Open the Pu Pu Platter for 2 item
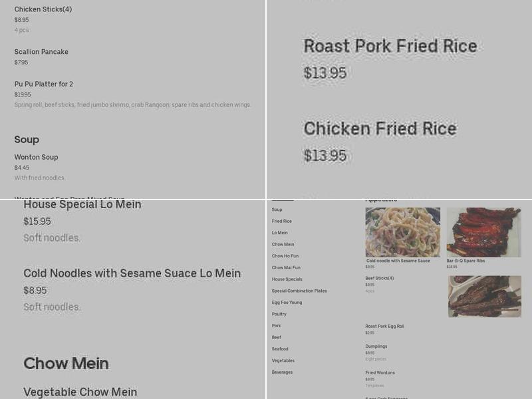 tap(44, 84)
